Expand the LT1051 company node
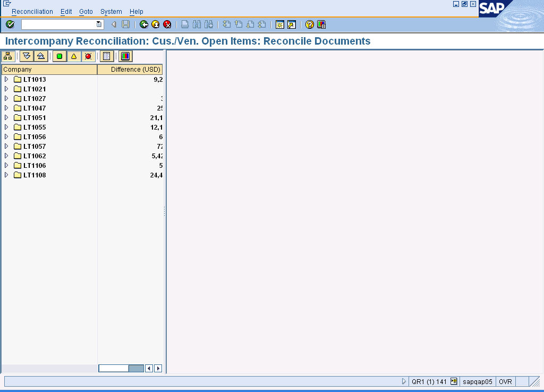This screenshot has width=544, height=392. click(x=6, y=117)
